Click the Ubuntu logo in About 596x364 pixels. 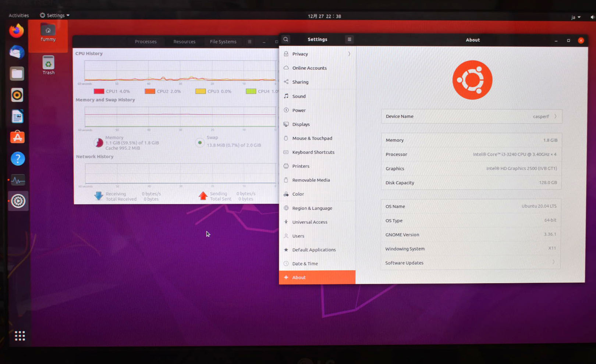pyautogui.click(x=472, y=80)
